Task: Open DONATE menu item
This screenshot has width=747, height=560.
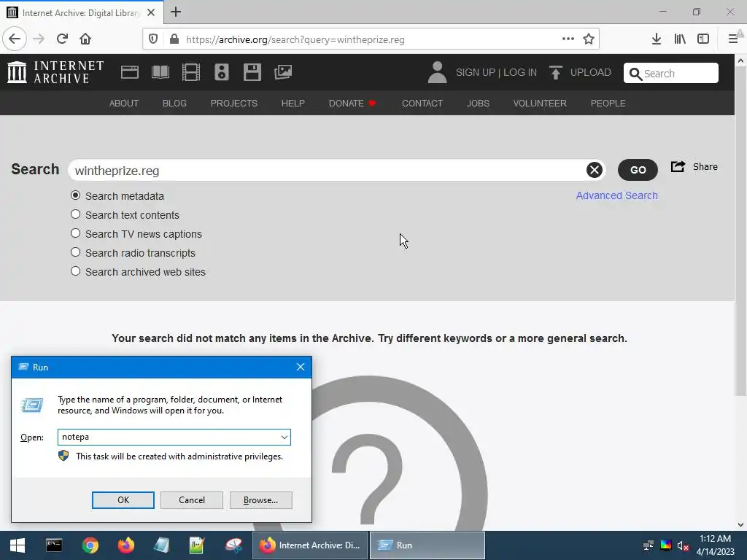Action: pyautogui.click(x=352, y=104)
